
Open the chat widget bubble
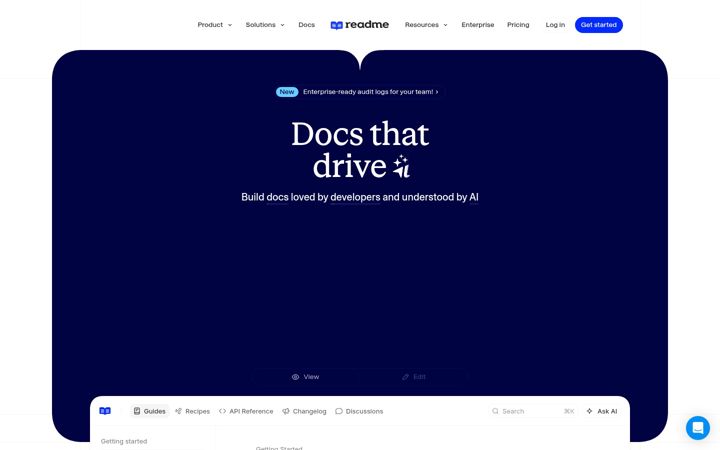click(698, 428)
